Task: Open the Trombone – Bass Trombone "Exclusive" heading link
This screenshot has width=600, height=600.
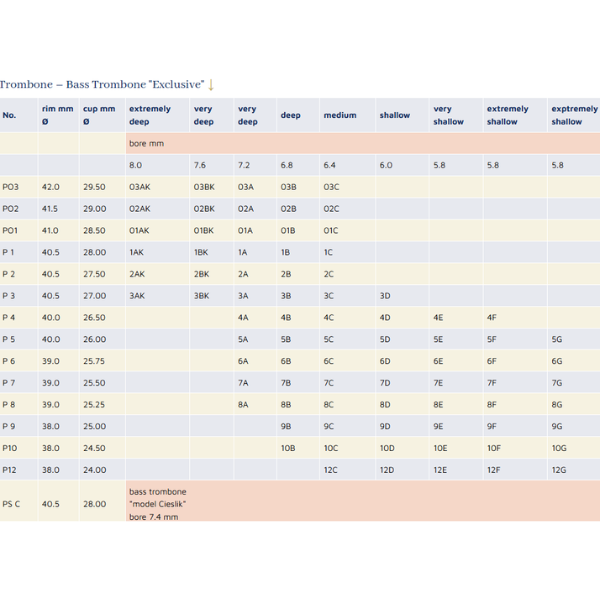Action: [102, 85]
